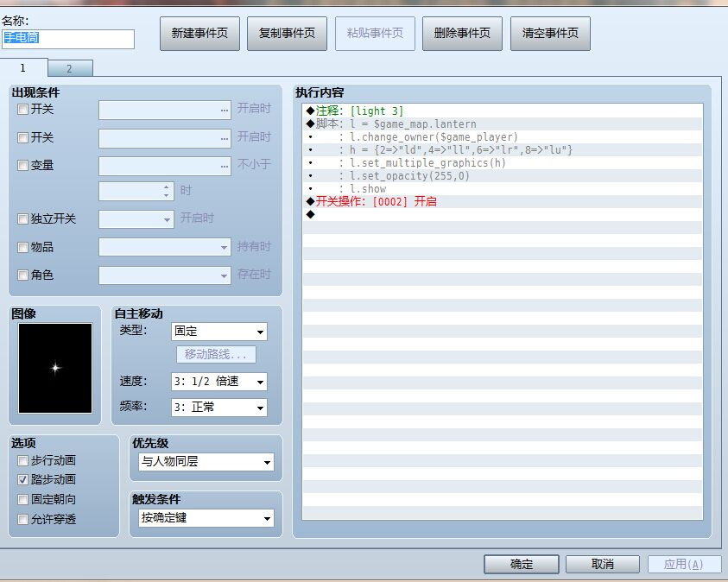Click the disabled 粘贴事件页 button
Viewport: 728px width, 582px height.
click(x=375, y=34)
